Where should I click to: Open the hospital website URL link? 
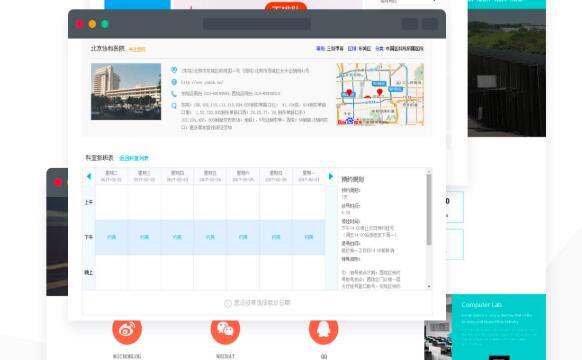click(202, 82)
